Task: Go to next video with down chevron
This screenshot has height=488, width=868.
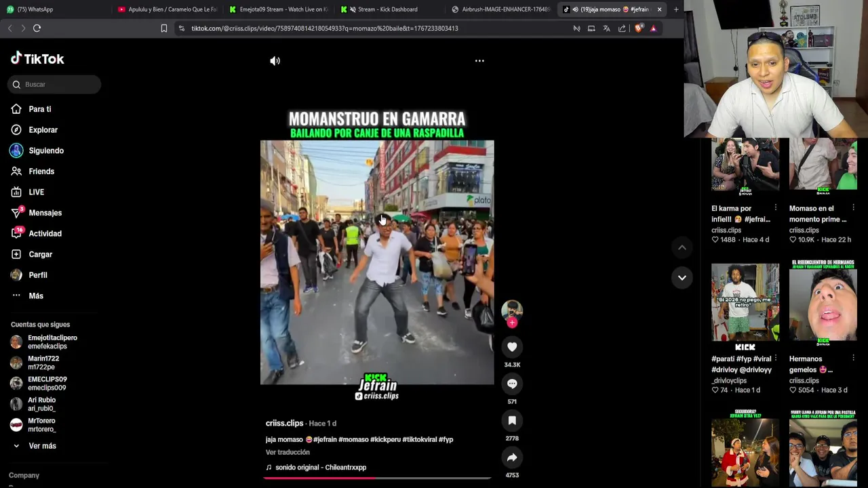Action: (x=682, y=278)
